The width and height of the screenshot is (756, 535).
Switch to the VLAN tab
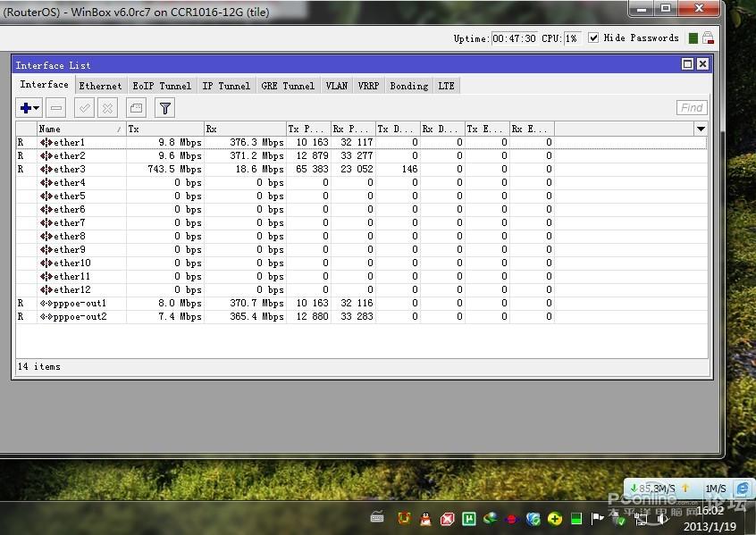pos(337,86)
